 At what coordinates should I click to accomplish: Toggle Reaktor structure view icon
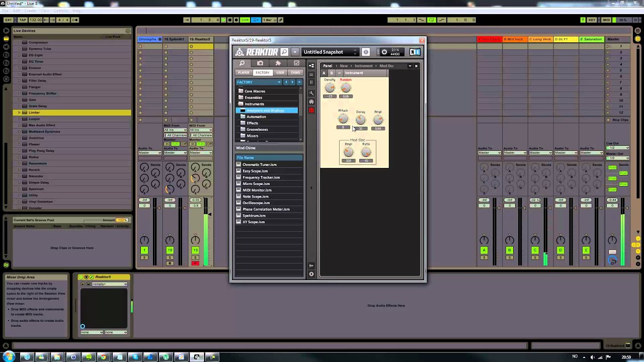[x=311, y=66]
